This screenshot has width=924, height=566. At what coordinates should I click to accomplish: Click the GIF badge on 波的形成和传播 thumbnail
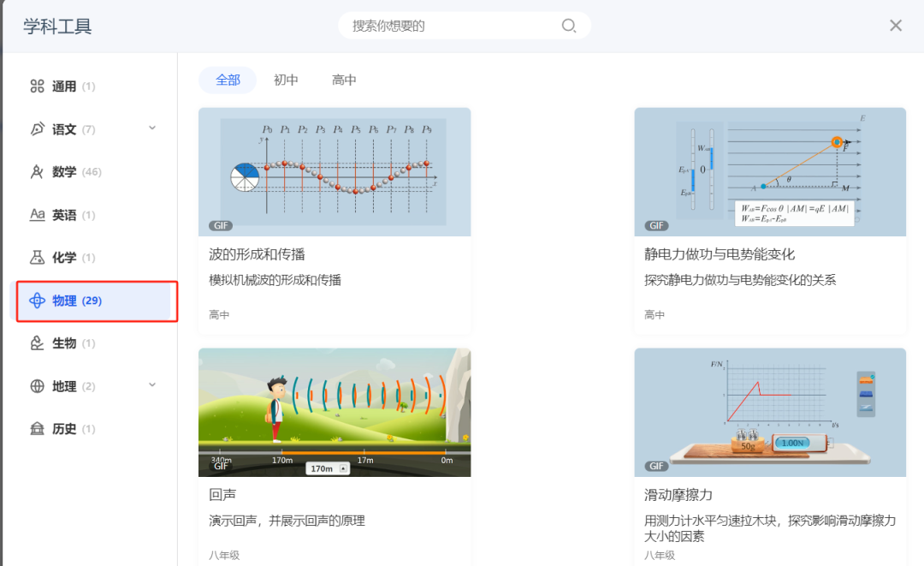[220, 225]
